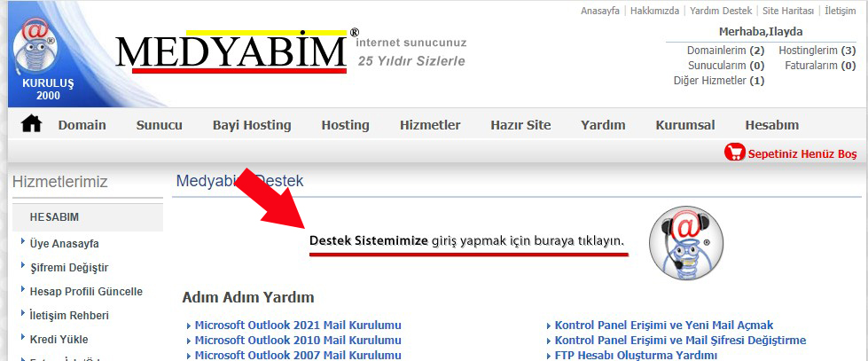
Task: Open the Hazır Site menu
Action: click(x=520, y=125)
